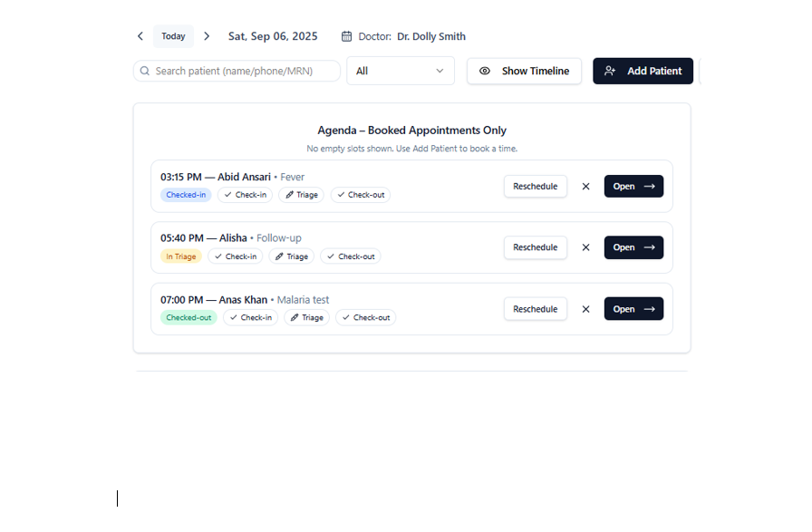This screenshot has height=532, width=812.
Task: Click the arrow icon inside Alisha's Open button
Action: (x=648, y=247)
